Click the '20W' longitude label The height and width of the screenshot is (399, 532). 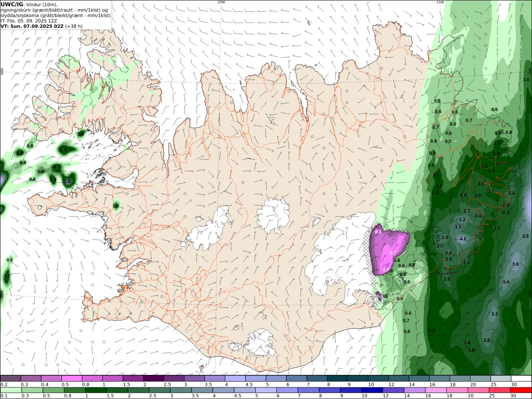coord(221,2)
